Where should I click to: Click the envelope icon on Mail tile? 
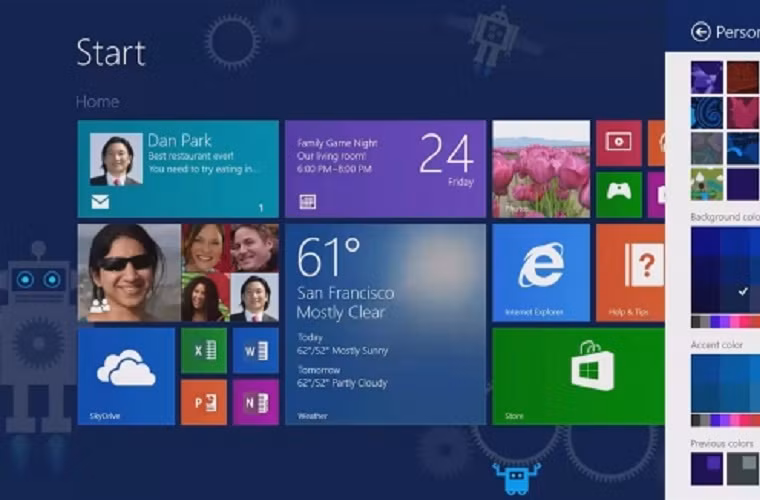(100, 202)
